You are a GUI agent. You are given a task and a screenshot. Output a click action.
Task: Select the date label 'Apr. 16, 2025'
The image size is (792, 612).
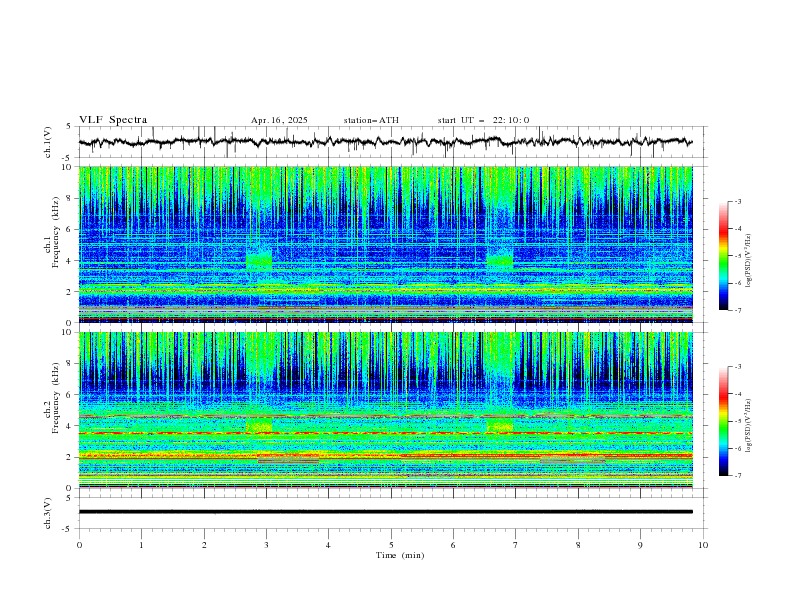click(x=279, y=120)
